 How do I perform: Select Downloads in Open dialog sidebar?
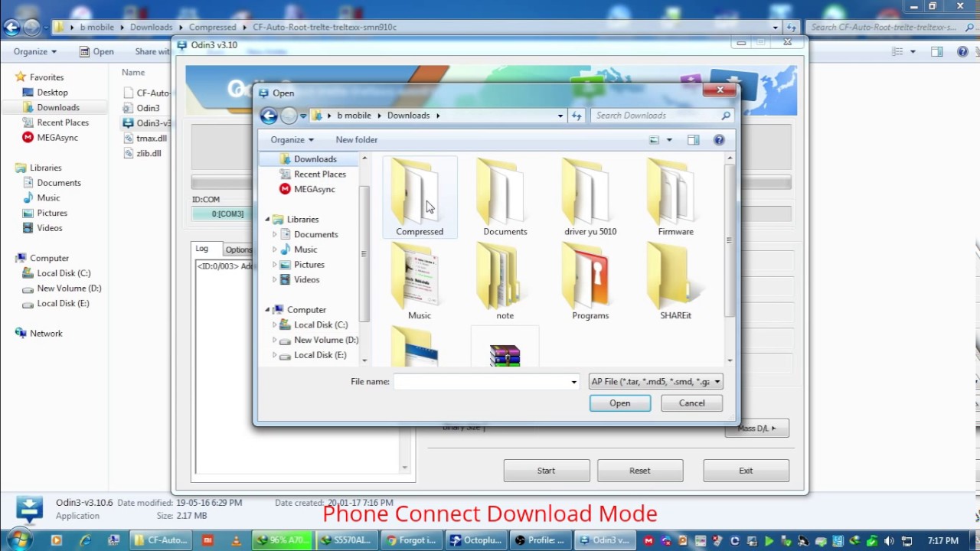point(308,159)
